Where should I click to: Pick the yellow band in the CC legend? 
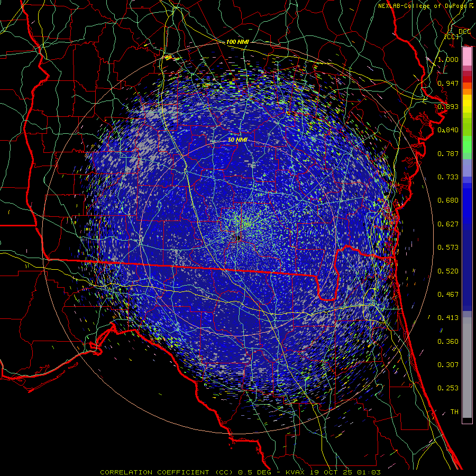(467, 104)
